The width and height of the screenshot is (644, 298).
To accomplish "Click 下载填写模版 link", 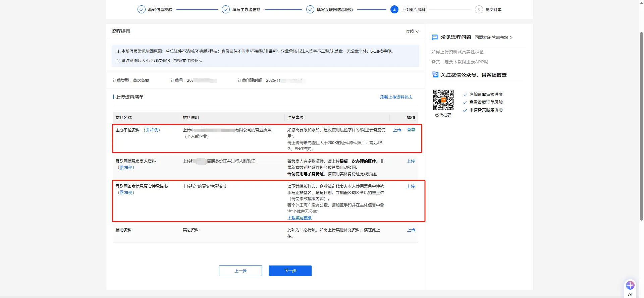I will tap(299, 218).
